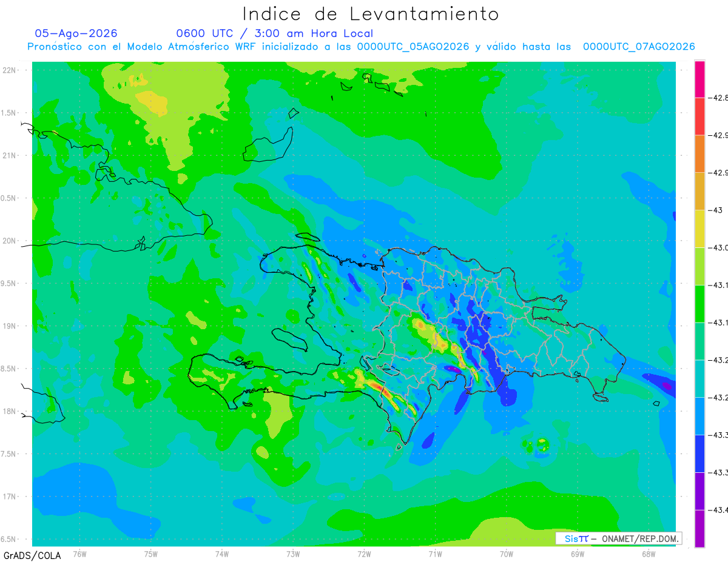728x562 pixels.
Task: Pick the red legend color swatch
Action: (x=699, y=116)
